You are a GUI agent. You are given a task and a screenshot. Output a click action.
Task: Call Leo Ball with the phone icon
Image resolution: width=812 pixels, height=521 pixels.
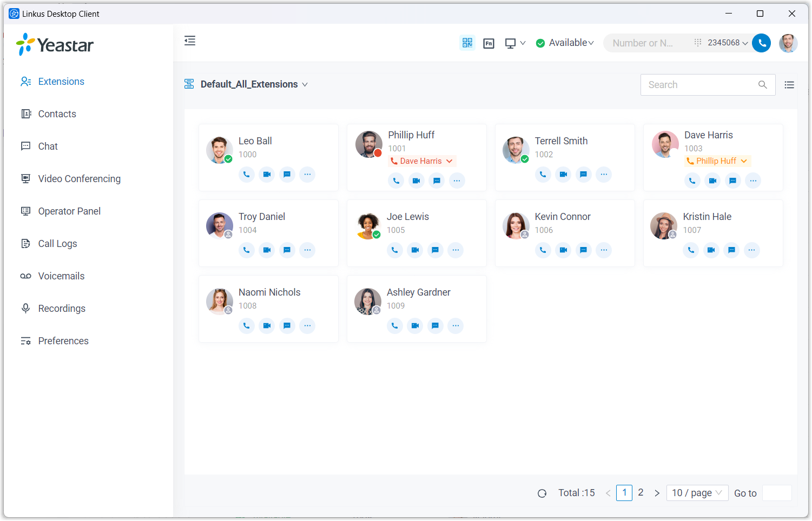coord(247,175)
